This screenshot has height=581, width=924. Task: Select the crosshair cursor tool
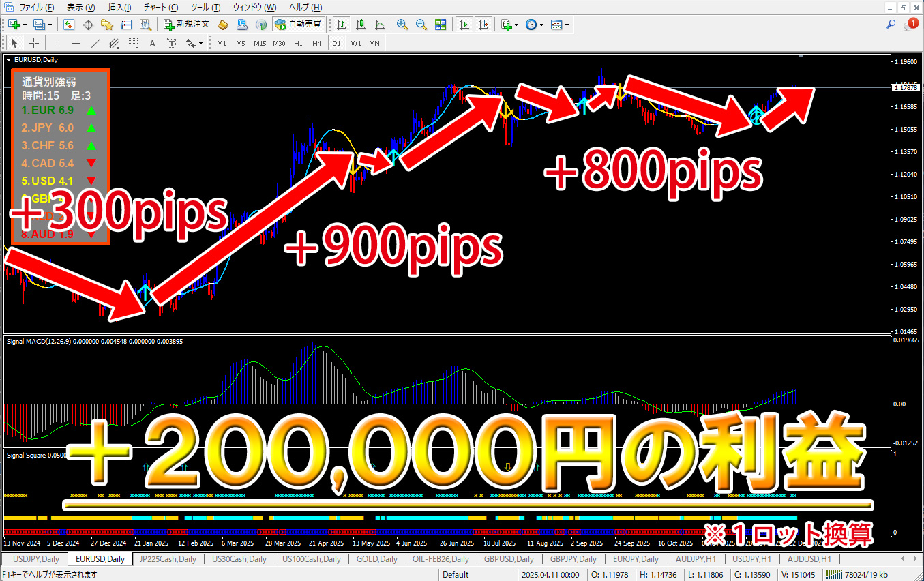[33, 43]
